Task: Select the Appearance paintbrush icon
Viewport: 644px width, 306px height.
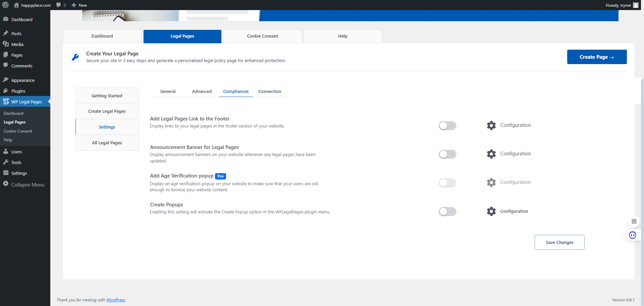Action: [x=6, y=79]
